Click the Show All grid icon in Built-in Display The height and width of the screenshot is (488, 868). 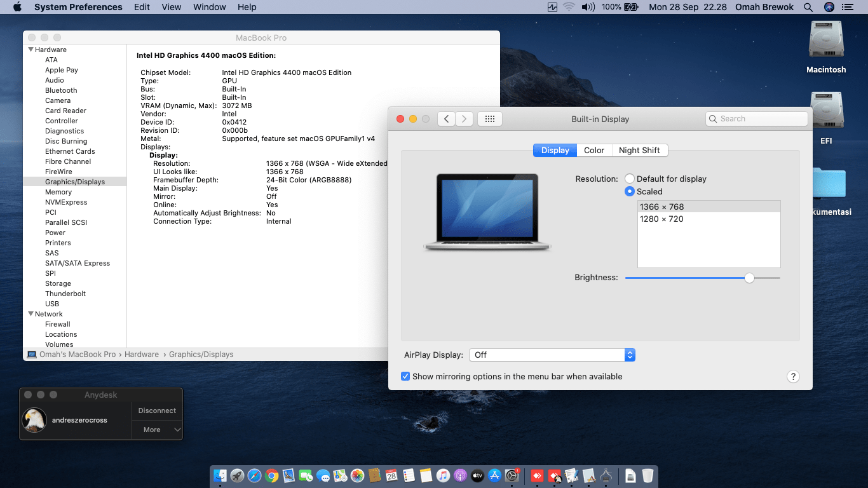coord(489,119)
